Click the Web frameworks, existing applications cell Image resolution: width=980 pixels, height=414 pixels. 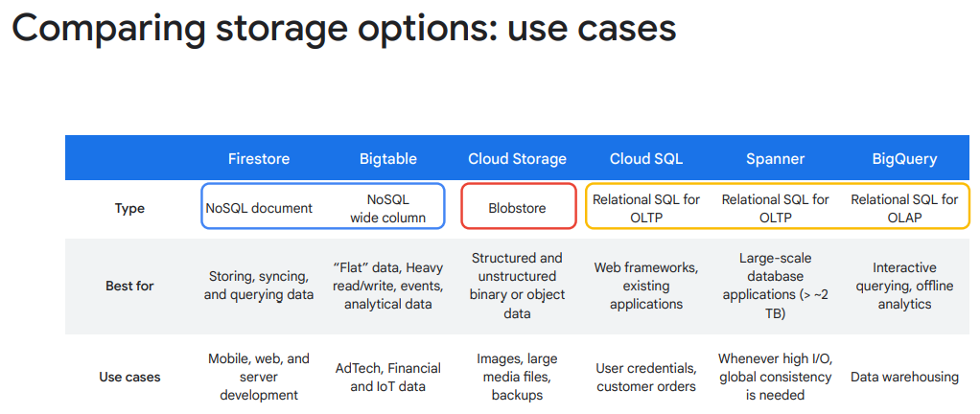click(x=646, y=286)
